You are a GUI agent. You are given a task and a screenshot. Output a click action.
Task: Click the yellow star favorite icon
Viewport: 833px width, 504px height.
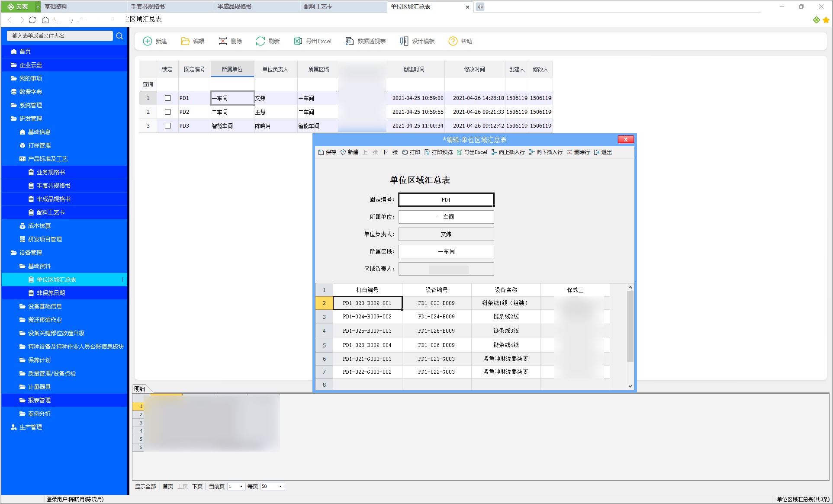(826, 20)
